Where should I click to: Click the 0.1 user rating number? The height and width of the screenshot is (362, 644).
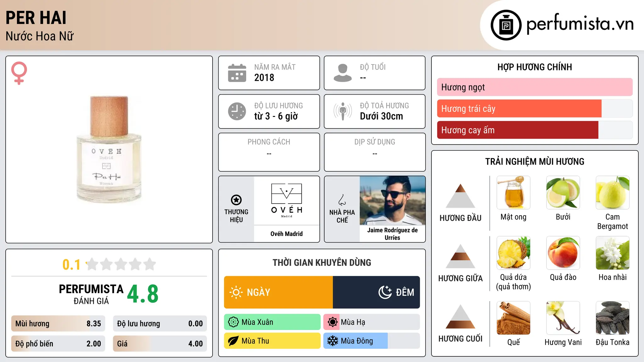71,265
